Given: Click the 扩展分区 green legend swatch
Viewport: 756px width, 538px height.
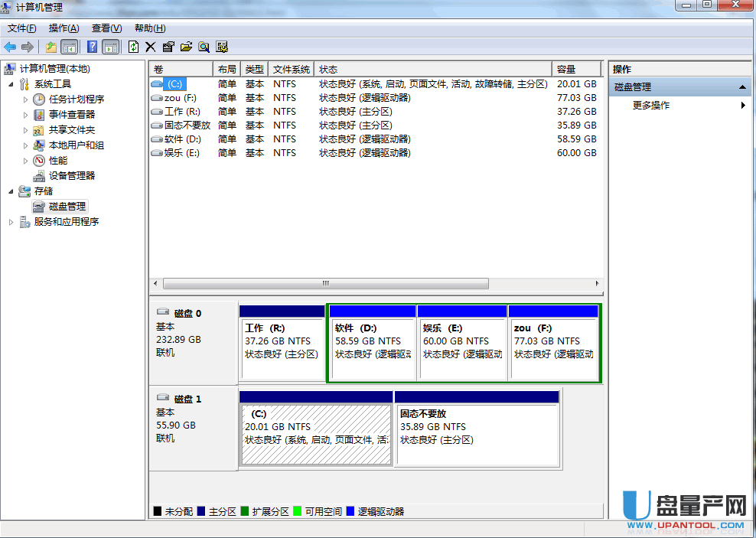Looking at the screenshot, I should tap(246, 511).
